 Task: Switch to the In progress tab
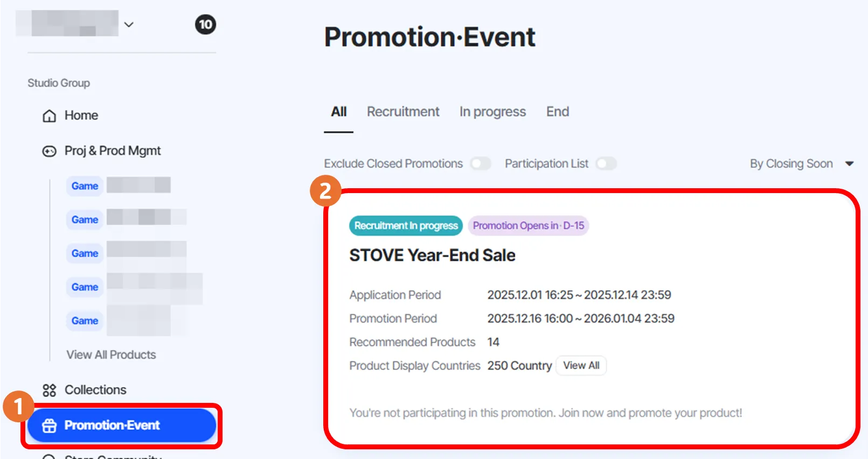pyautogui.click(x=492, y=112)
